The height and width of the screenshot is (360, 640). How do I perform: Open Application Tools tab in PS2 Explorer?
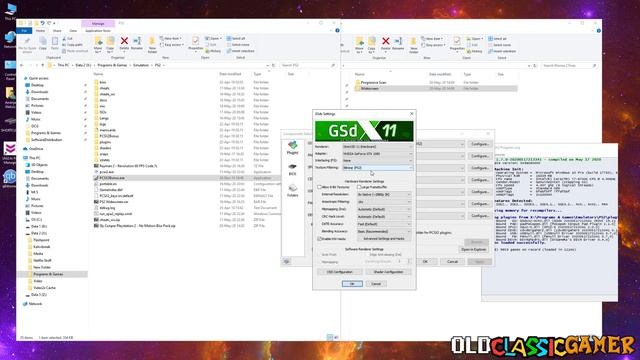point(98,31)
